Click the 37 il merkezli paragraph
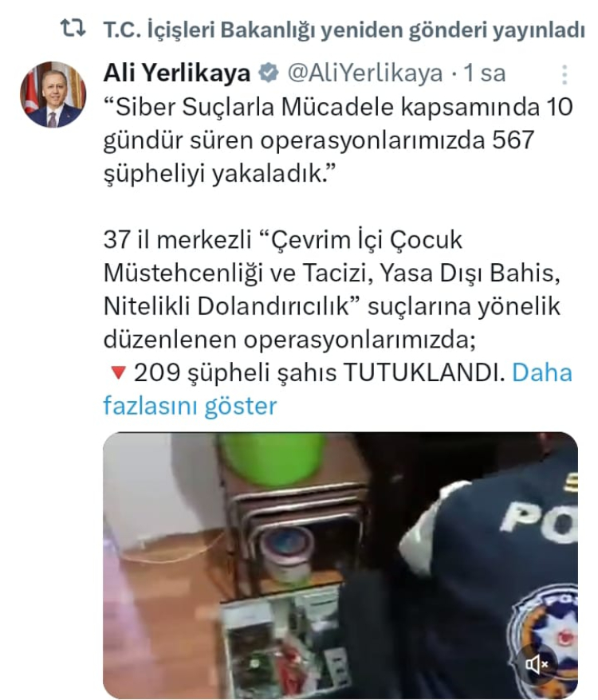This screenshot has width=598, height=700. [x=332, y=289]
